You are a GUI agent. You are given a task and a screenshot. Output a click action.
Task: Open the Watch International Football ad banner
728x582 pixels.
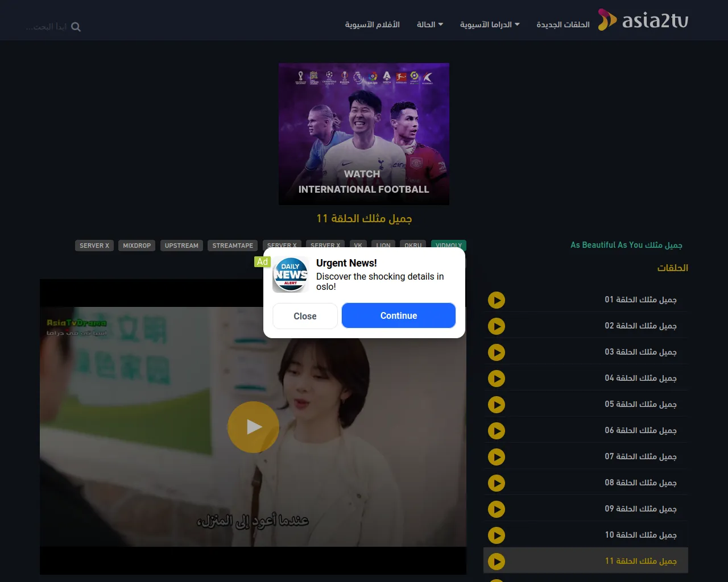pos(364,134)
